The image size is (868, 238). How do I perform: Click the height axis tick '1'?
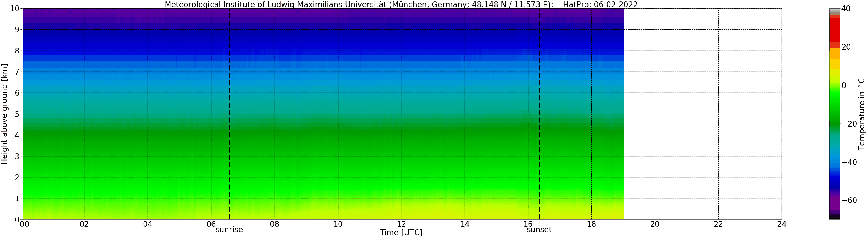pyautogui.click(x=17, y=198)
